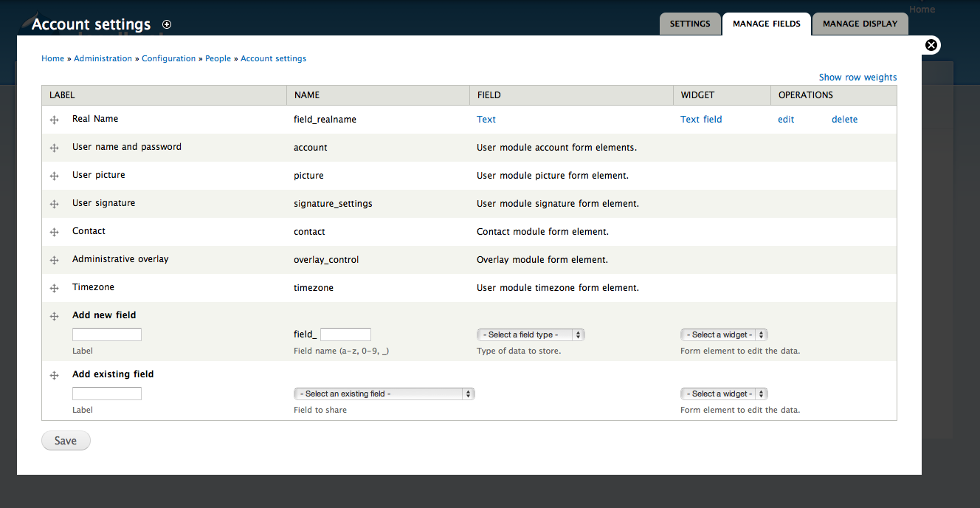Focus the field name input after 'field_'
This screenshot has height=508, width=980.
345,334
